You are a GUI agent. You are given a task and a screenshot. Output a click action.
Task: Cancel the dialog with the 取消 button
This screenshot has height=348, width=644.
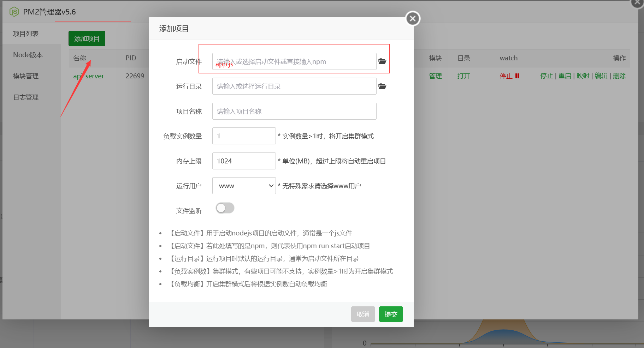point(363,314)
